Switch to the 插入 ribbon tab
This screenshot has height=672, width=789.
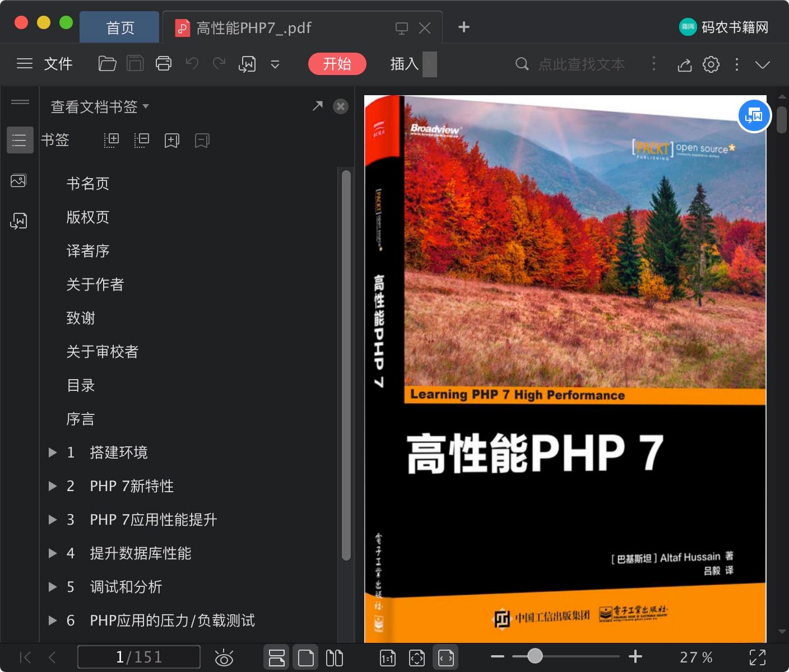405,64
